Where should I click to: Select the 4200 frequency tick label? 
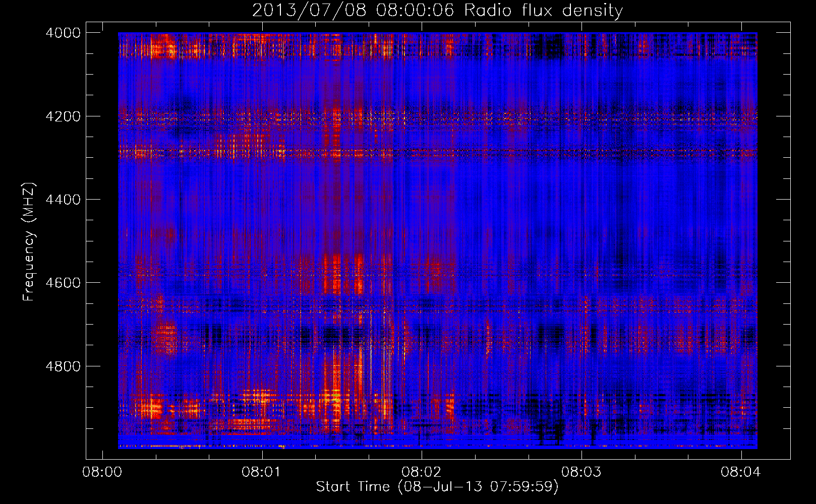pyautogui.click(x=63, y=116)
